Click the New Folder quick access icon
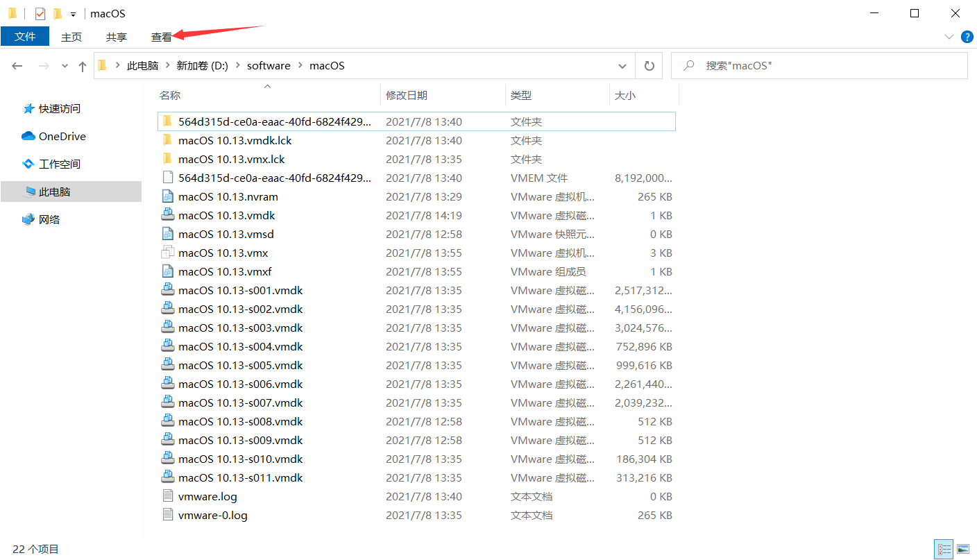This screenshot has height=560, width=977. point(57,14)
